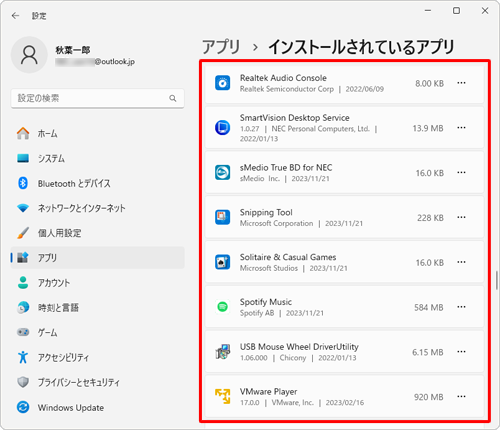Click the Spotify Music app icon
Viewport: 500px width, 430px height.
pyautogui.click(x=222, y=307)
